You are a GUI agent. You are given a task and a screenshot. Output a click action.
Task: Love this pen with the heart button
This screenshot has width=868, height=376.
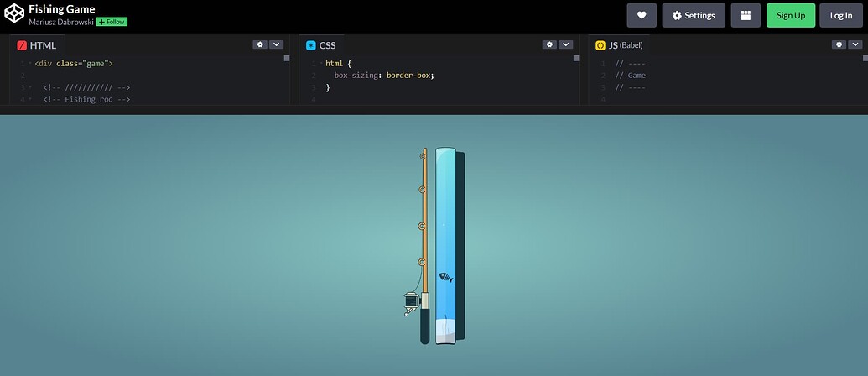pyautogui.click(x=642, y=15)
